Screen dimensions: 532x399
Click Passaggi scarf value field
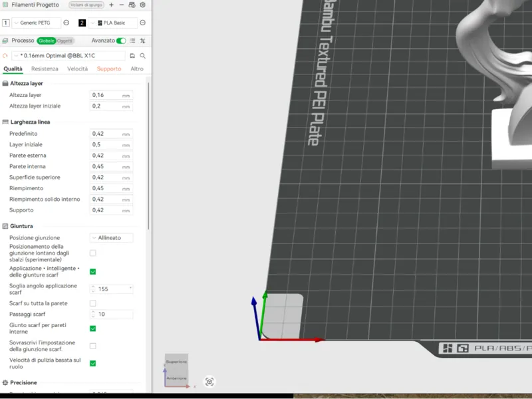click(x=111, y=314)
